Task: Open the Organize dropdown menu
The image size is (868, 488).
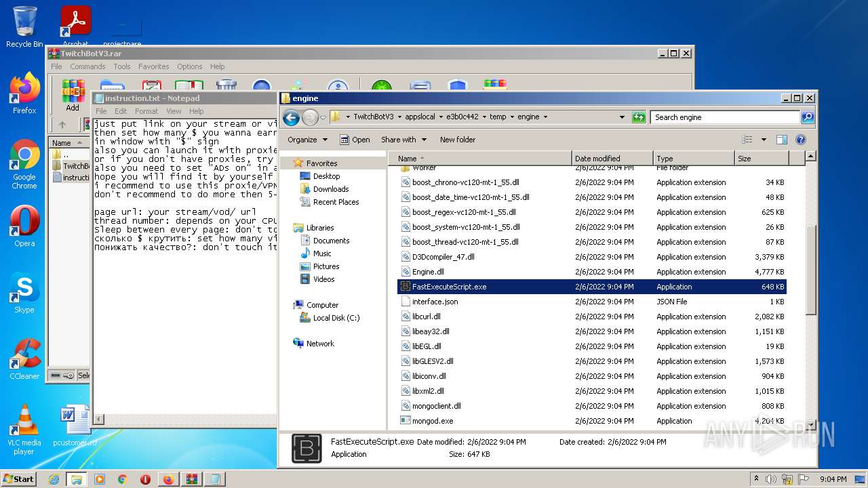Action: click(308, 140)
